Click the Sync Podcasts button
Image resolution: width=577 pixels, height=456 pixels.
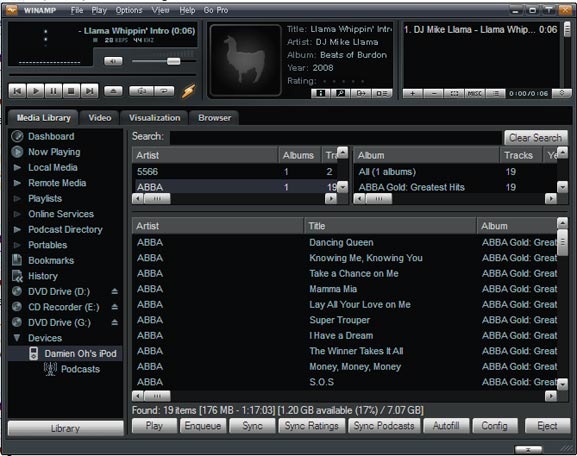(x=384, y=426)
